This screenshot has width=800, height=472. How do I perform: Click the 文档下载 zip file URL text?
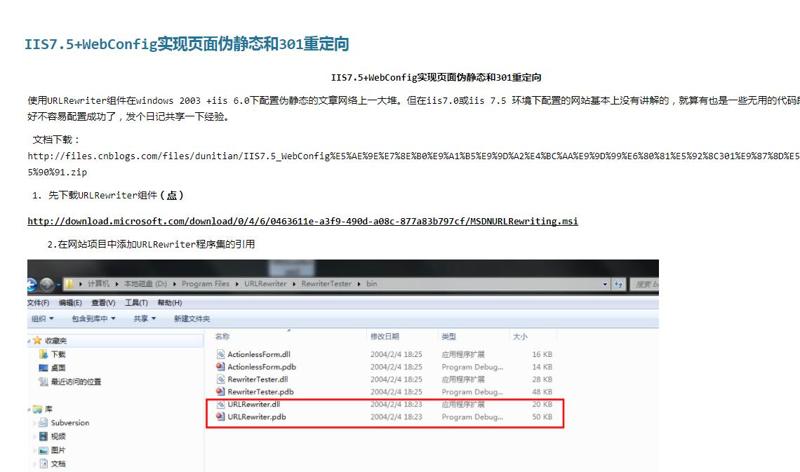(x=413, y=164)
